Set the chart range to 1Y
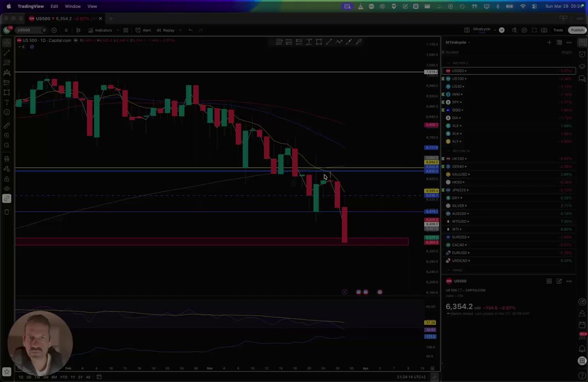 click(73, 377)
